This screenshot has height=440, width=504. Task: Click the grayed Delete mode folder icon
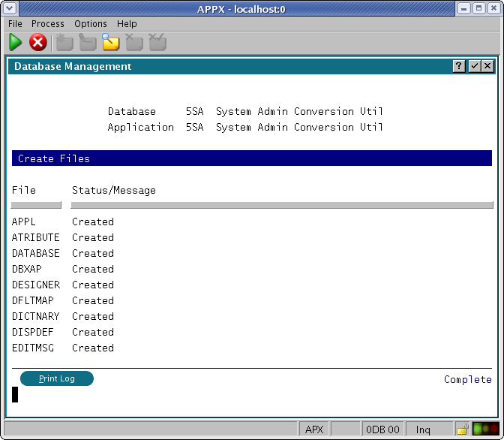coord(134,43)
